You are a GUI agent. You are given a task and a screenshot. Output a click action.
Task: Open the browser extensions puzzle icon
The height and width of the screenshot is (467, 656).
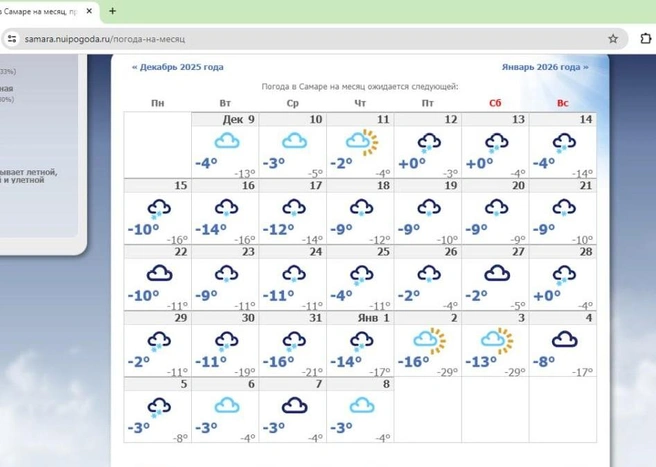point(646,38)
